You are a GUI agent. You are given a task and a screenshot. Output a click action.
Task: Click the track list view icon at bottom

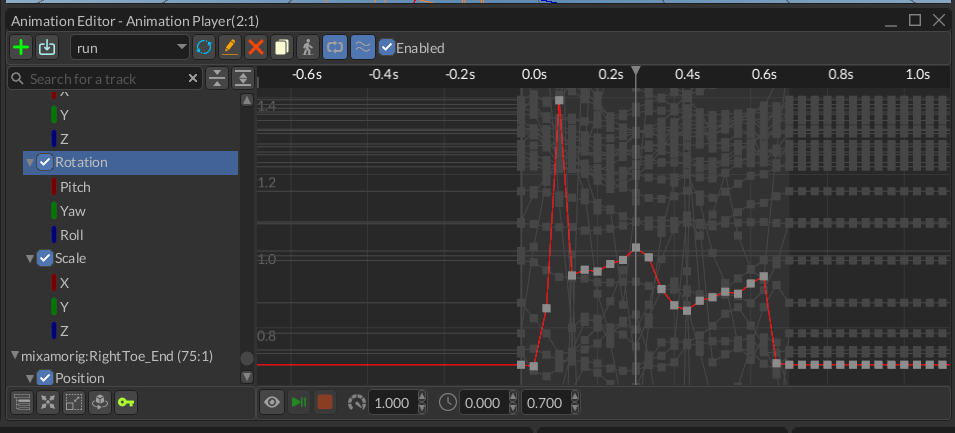click(x=21, y=403)
